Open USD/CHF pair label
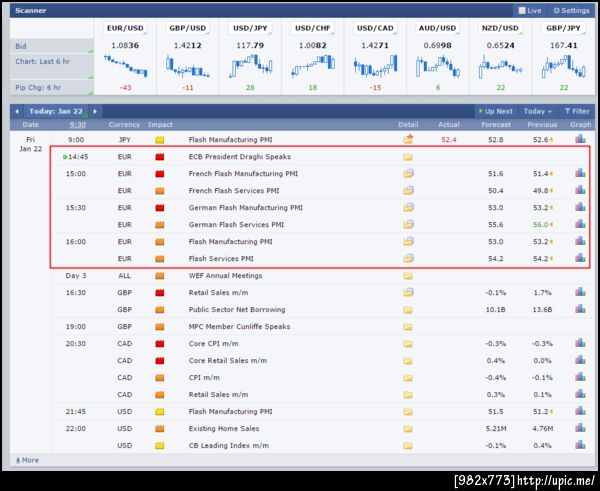Image resolution: width=600 pixels, height=491 pixels. point(313,28)
